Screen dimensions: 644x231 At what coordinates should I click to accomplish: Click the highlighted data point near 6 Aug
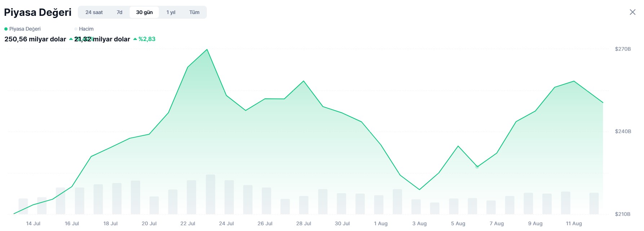[x=477, y=167]
